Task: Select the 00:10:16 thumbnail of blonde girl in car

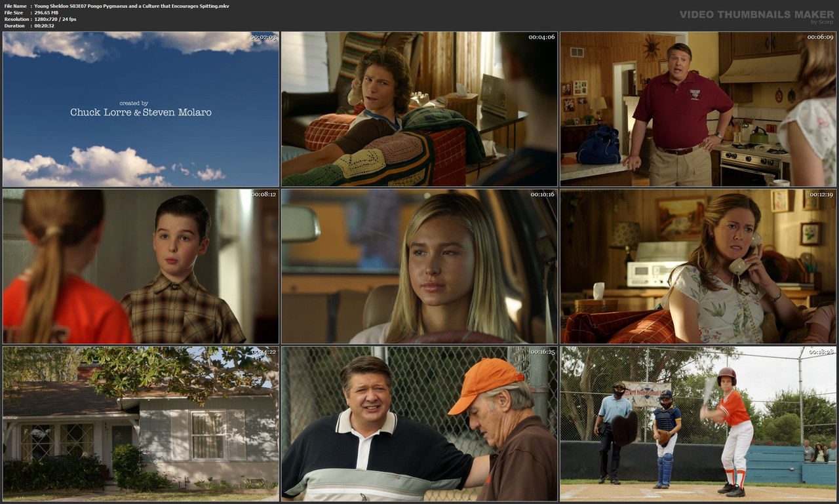Action: pyautogui.click(x=419, y=267)
